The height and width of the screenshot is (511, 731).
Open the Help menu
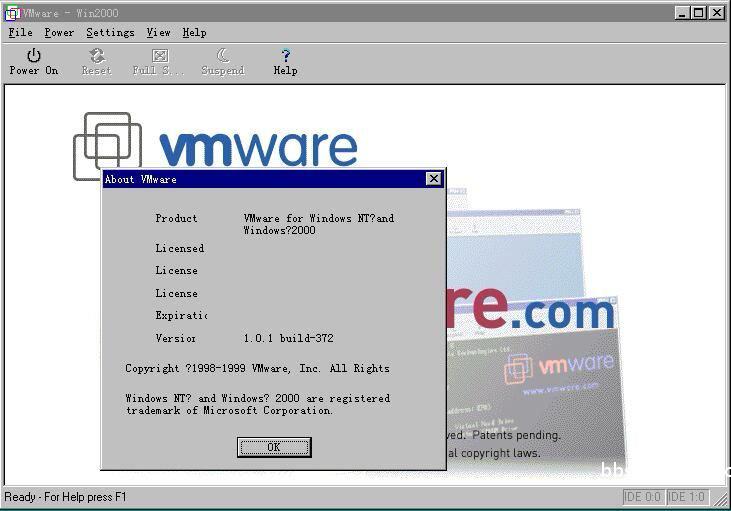pyautogui.click(x=194, y=33)
